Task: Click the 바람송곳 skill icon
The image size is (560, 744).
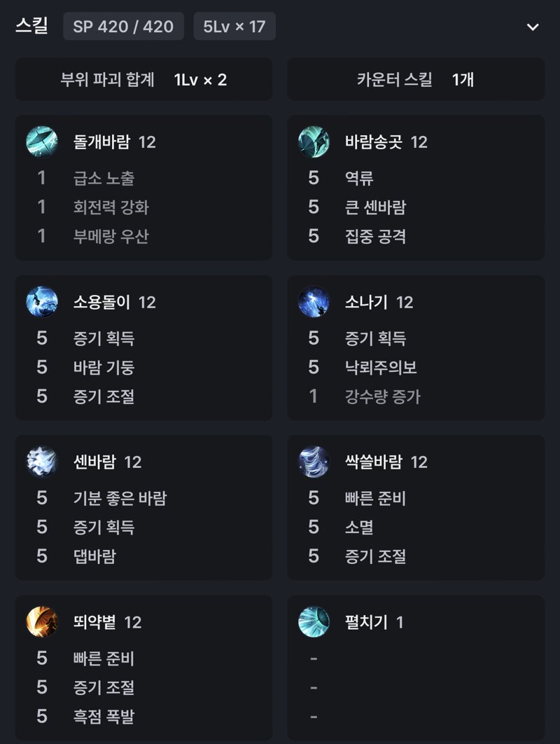Action: click(314, 142)
